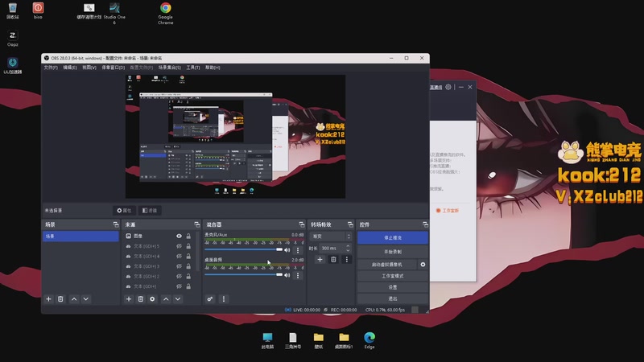644x362 pixels.
Task: Open mixer panel three-dot menu at bottom
Action: (x=224, y=299)
